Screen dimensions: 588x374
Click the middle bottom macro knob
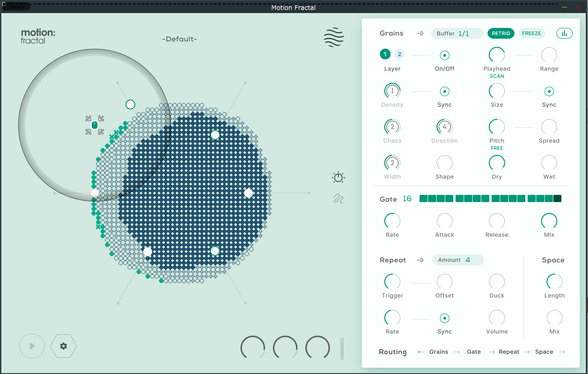[x=285, y=348]
